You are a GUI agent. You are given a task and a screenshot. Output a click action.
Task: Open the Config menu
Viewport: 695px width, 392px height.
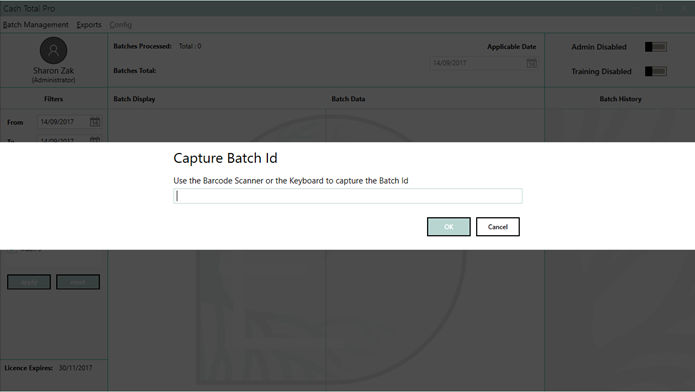click(x=121, y=25)
